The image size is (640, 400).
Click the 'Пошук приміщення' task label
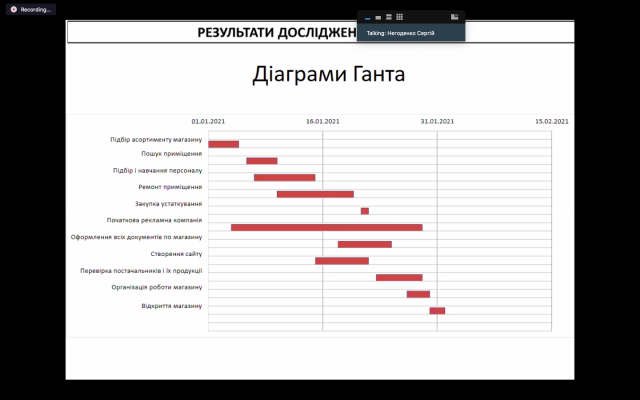coord(171,154)
